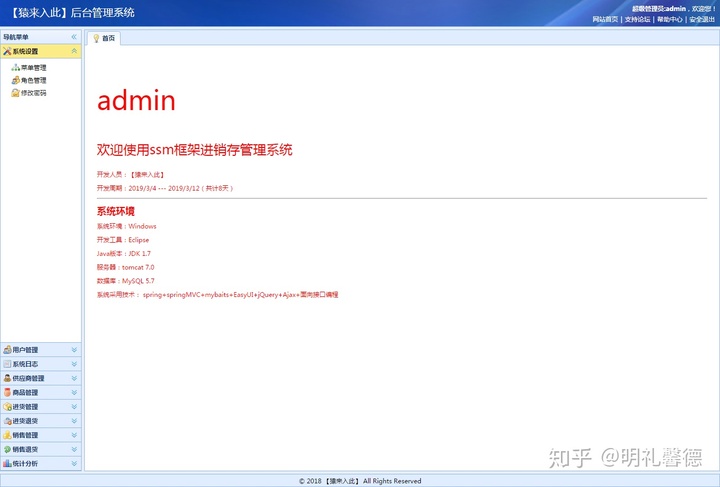The height and width of the screenshot is (487, 720).
Task: Expand the 销售退货 accordion section
Action: coord(74,449)
